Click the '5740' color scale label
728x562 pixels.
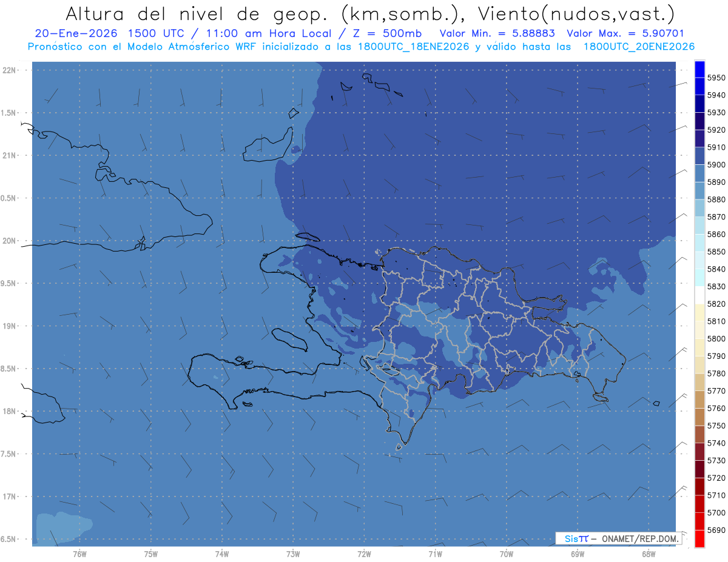716,443
